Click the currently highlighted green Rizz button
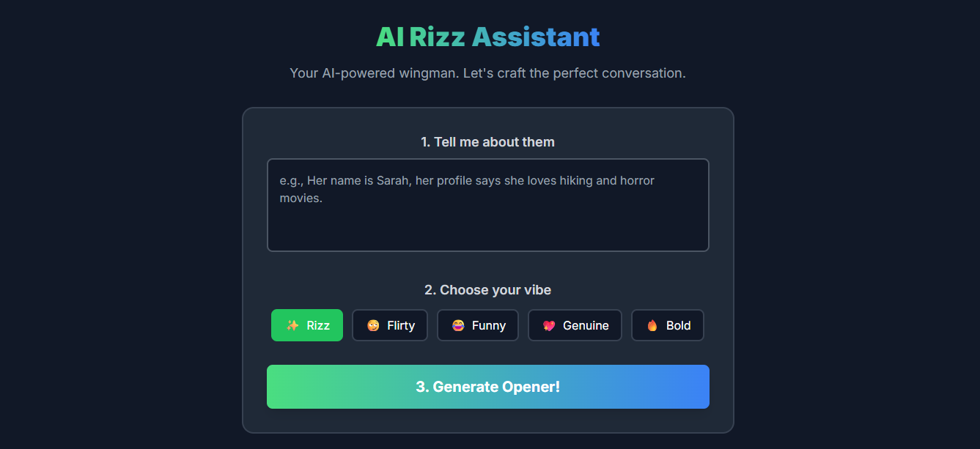Viewport: 980px width, 449px height. 307,324
